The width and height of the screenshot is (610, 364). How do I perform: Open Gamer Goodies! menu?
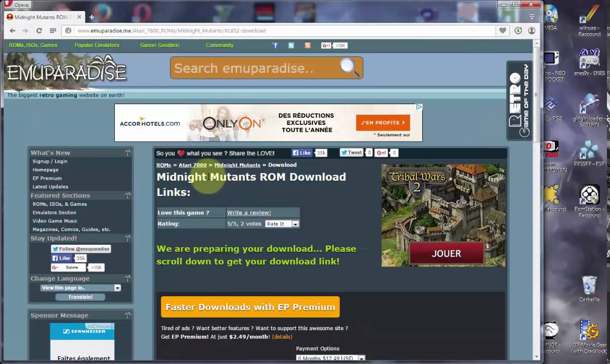[x=160, y=45]
